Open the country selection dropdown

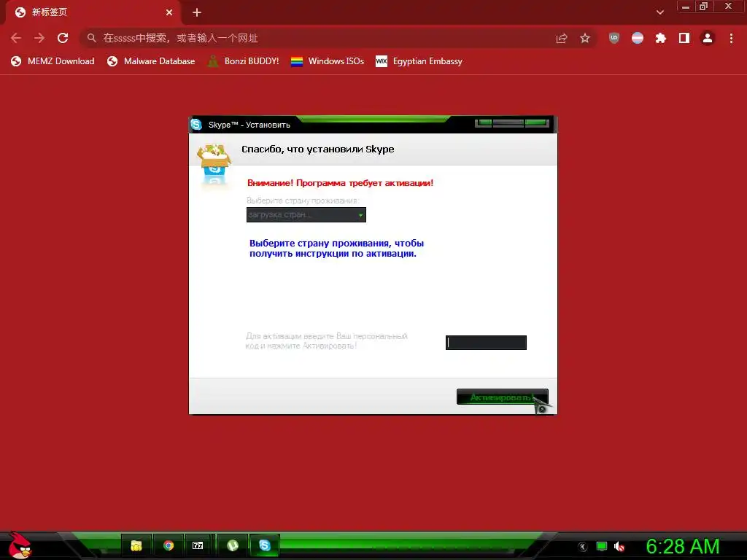(x=306, y=215)
